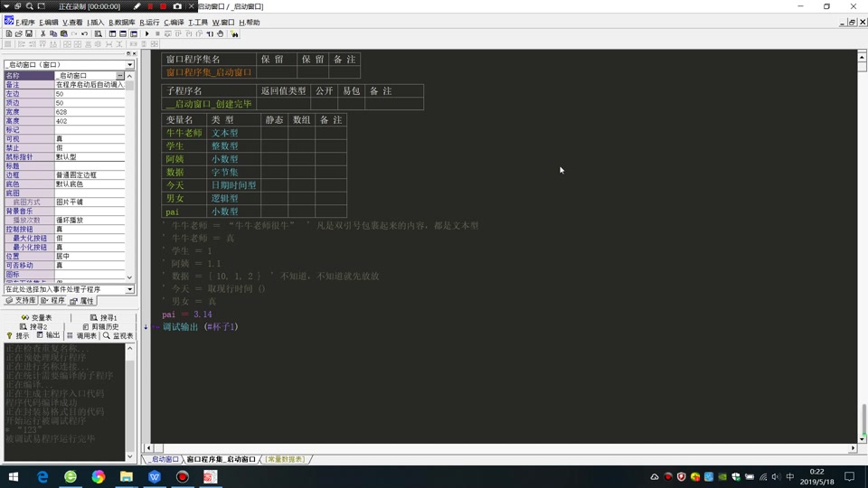The width and height of the screenshot is (868, 488).
Task: Open the F.程序 menu
Action: tap(25, 22)
